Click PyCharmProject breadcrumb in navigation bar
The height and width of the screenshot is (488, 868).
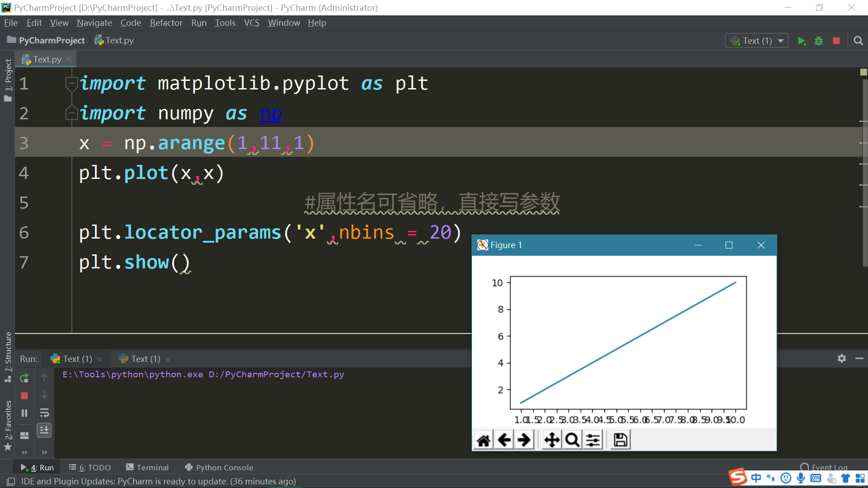point(51,40)
